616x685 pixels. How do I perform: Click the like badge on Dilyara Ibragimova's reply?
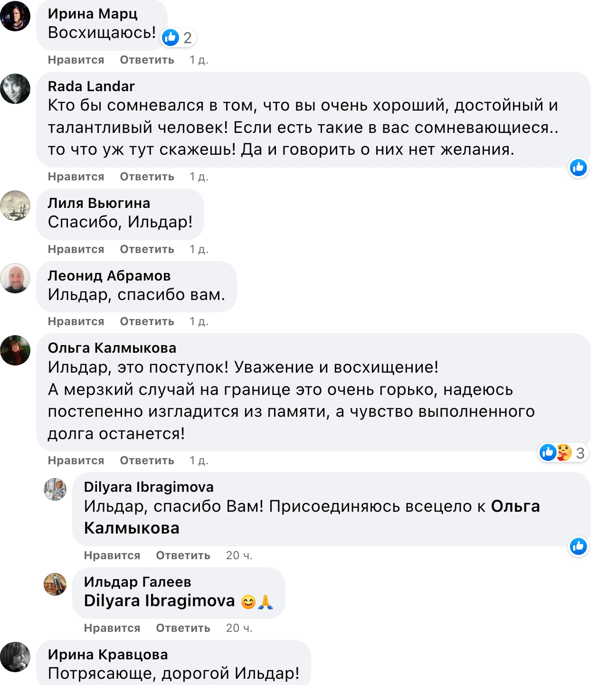coord(578,546)
